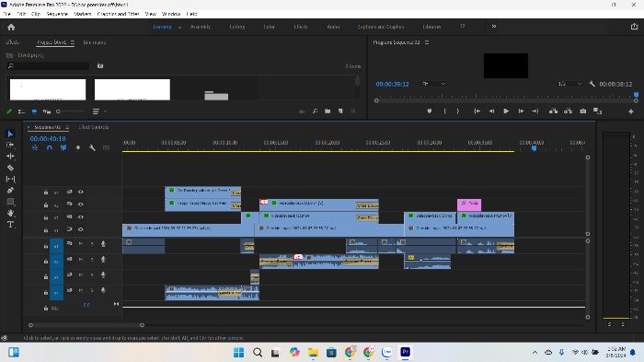Screen dimensions: 644x362
Task: Select the Track Select Forward tool
Action: 10,145
